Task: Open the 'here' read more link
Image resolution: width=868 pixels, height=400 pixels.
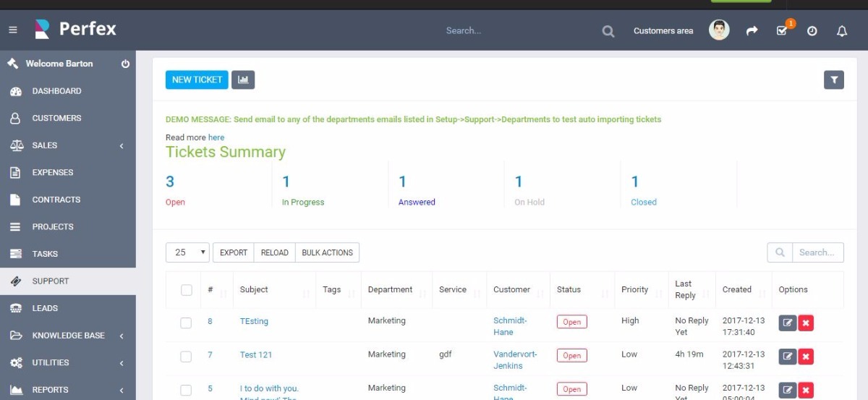Action: click(x=216, y=137)
